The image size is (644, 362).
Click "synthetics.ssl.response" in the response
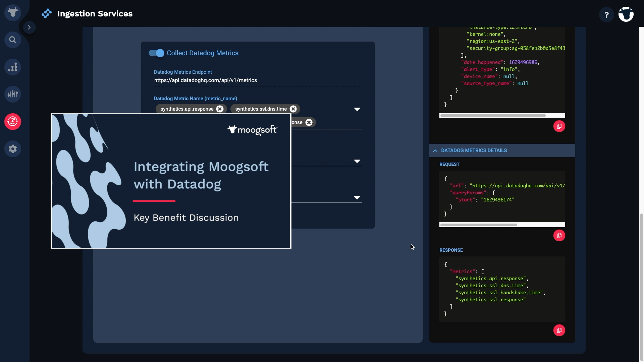pos(490,300)
